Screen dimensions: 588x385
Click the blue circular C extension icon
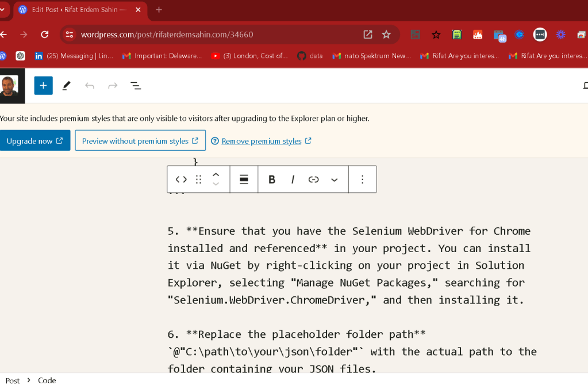(520, 35)
